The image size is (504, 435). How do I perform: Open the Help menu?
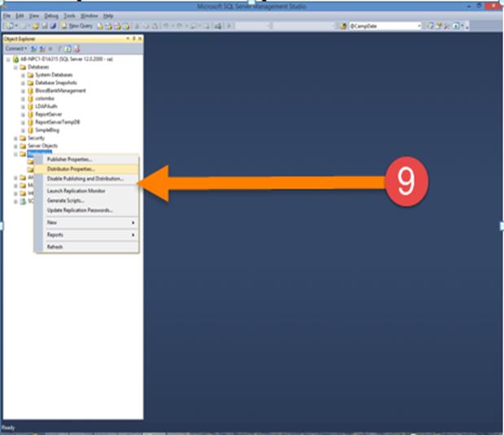point(108,15)
